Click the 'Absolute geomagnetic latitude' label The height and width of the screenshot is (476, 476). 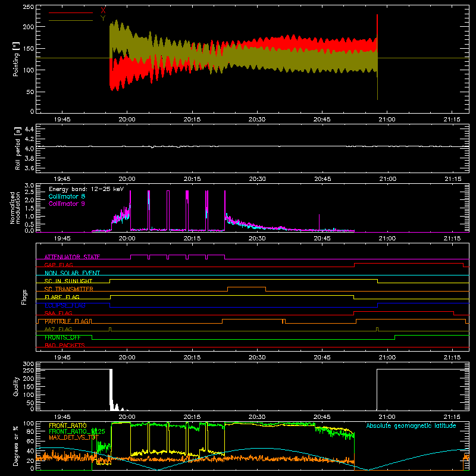[411, 425]
